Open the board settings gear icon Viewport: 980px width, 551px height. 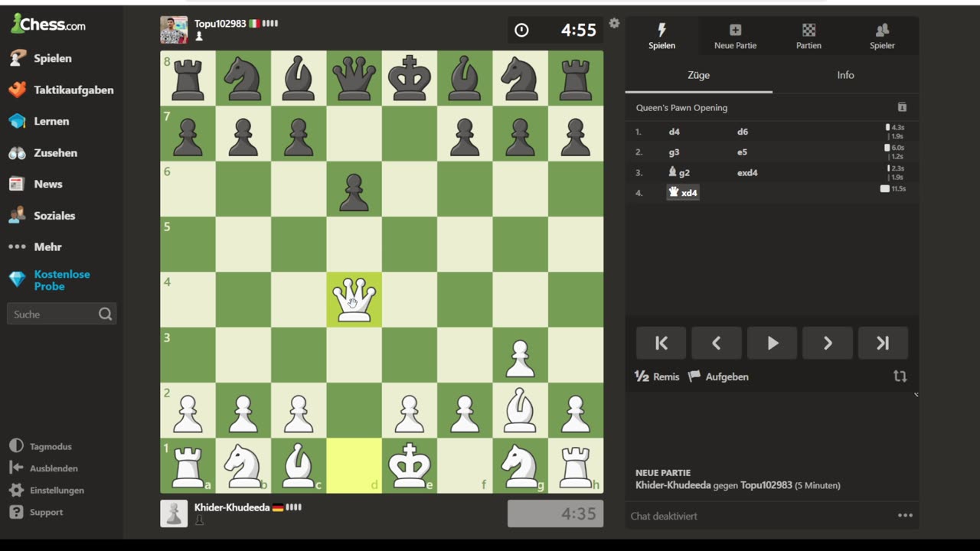(x=614, y=23)
